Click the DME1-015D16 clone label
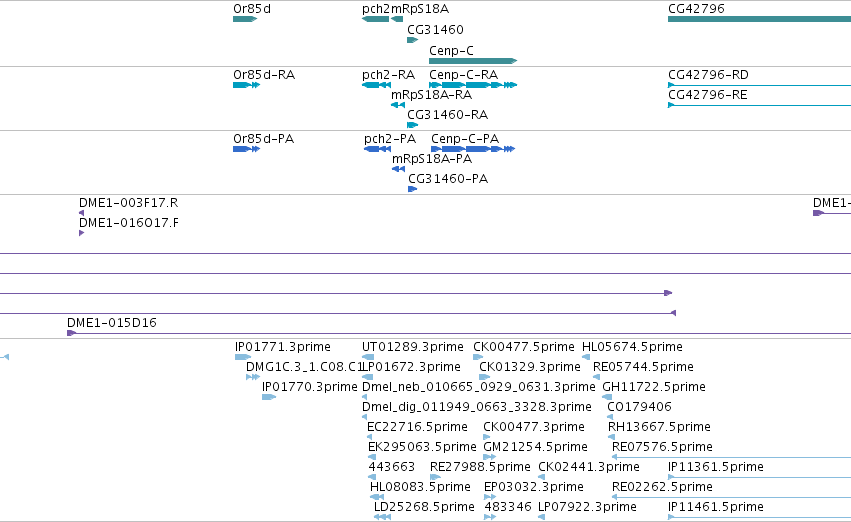Screen dimensions: 851x522 coord(112,322)
